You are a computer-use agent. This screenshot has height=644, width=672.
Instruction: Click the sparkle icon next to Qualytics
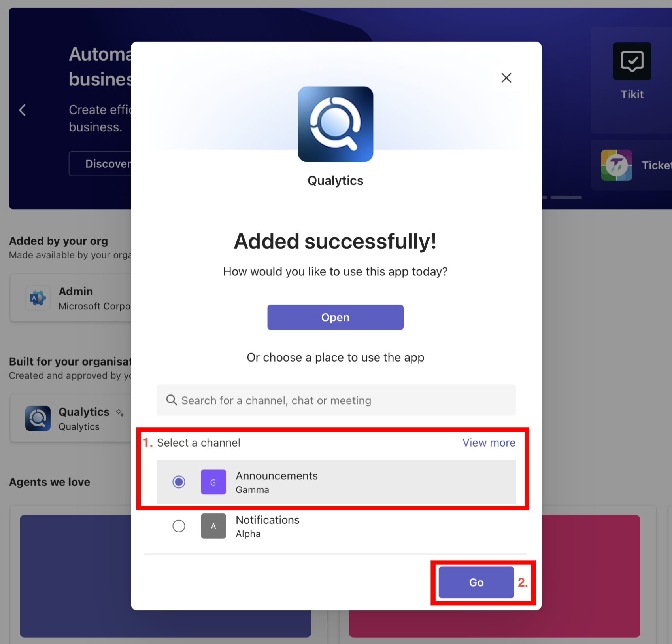click(x=120, y=413)
